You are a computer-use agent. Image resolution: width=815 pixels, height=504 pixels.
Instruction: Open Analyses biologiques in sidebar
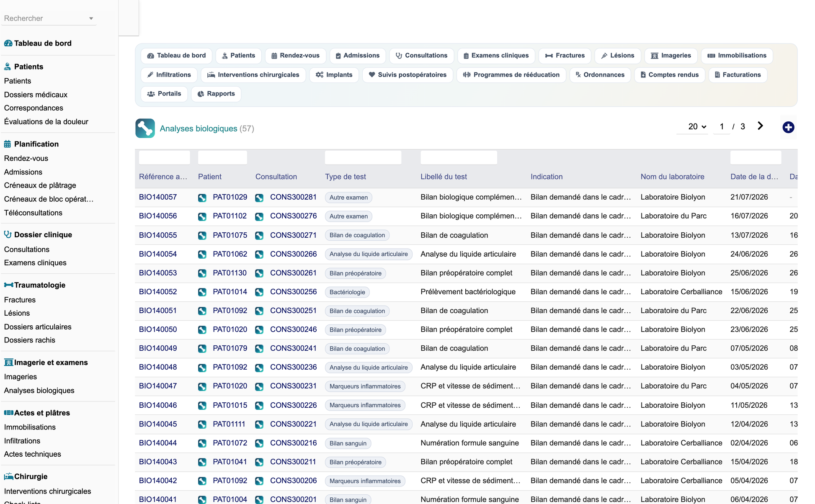pyautogui.click(x=39, y=391)
